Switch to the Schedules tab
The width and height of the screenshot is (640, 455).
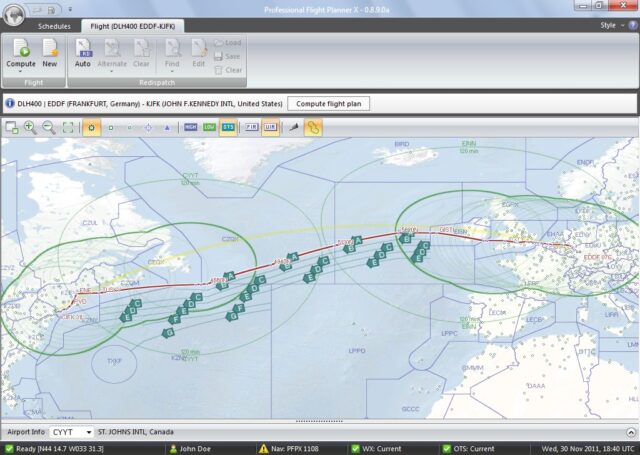click(x=54, y=24)
